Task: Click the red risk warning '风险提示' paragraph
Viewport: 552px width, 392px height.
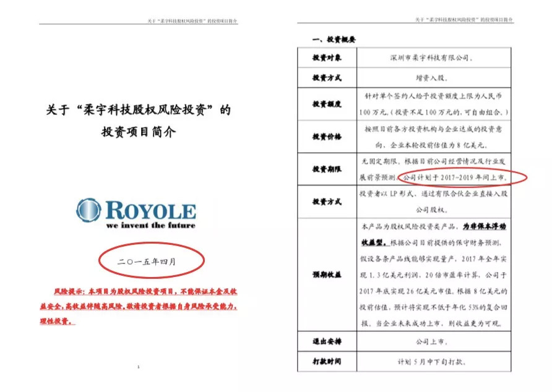Action: 139,306
